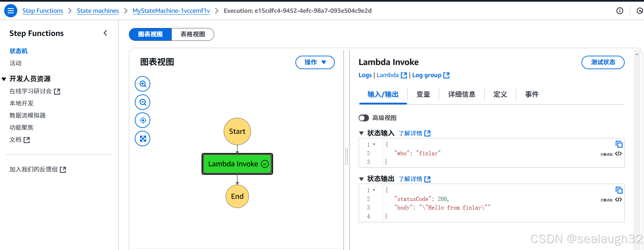Click the "who": "finlay" input line
This screenshot has width=644, height=250.
[x=417, y=153]
